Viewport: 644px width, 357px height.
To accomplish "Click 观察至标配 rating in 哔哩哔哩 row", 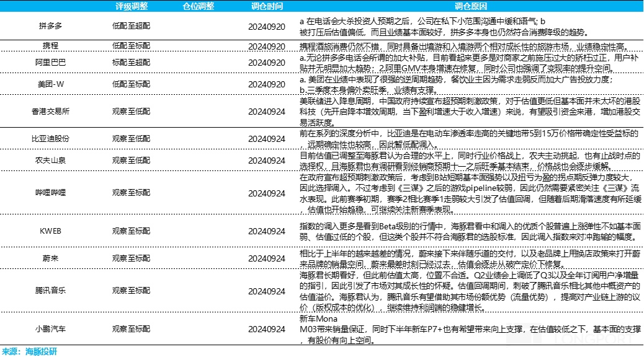I will pos(131,193).
